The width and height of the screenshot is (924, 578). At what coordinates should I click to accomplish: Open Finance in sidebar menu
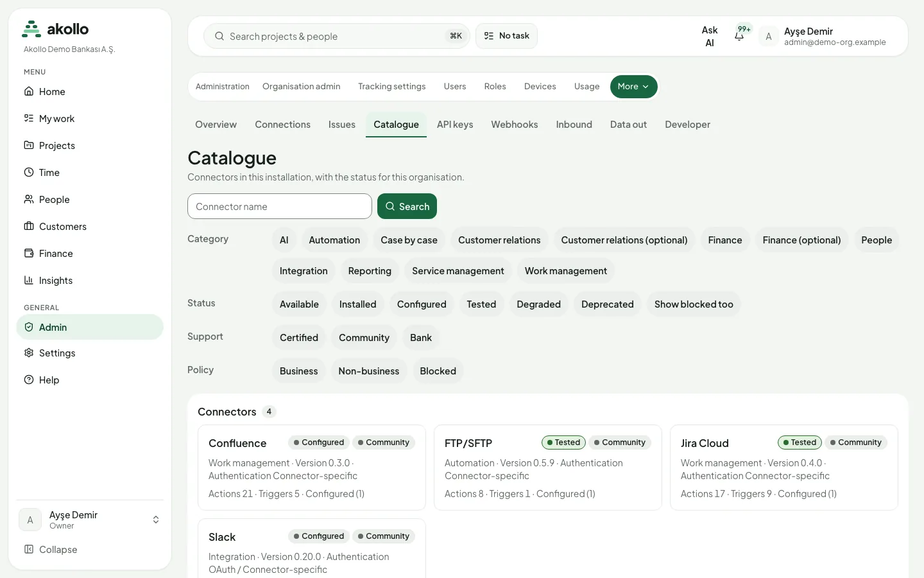(x=90, y=254)
